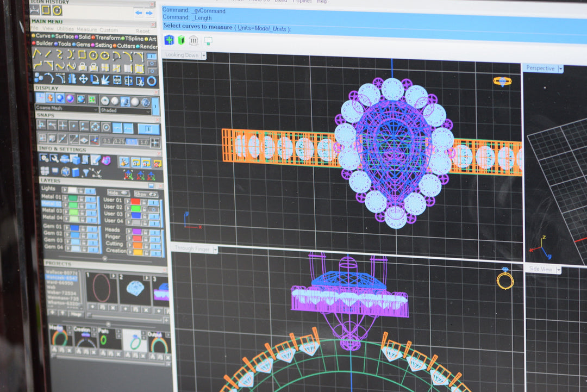
Task: Toggle the 0.5 snap increment button
Action: [131, 142]
